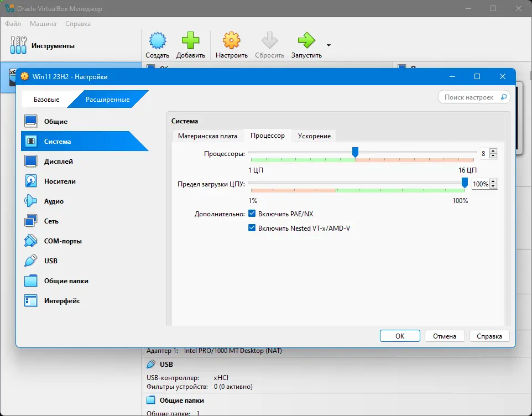This screenshot has width=532, height=416.
Task: Click the Intel PRO/1000 MT Desktop (NAT) adapter text
Action: tap(233, 351)
